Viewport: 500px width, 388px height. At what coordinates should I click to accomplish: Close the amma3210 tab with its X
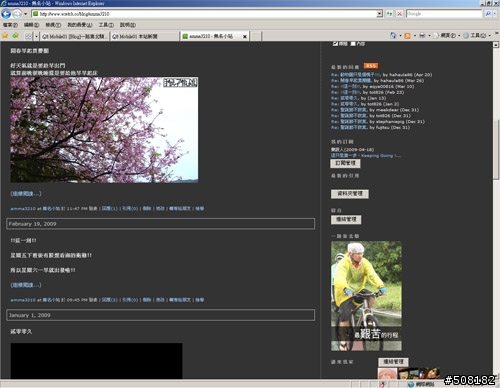[245, 36]
